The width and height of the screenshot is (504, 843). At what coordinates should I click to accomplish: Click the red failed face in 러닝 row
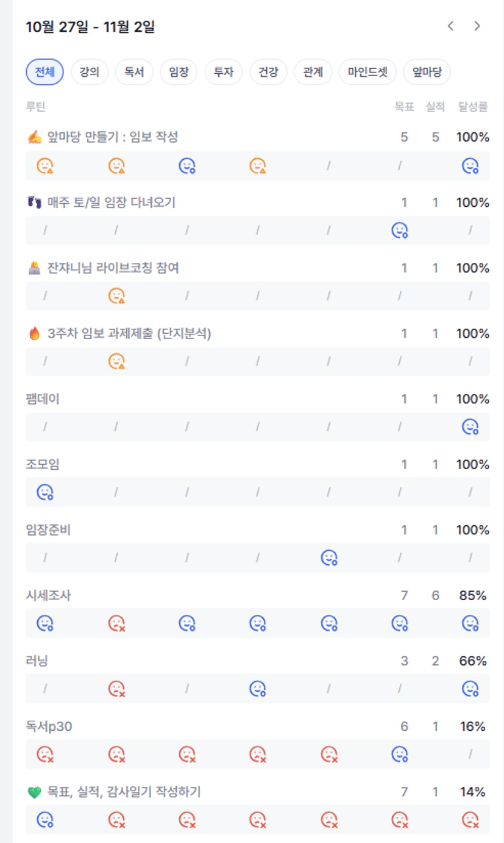point(116,689)
